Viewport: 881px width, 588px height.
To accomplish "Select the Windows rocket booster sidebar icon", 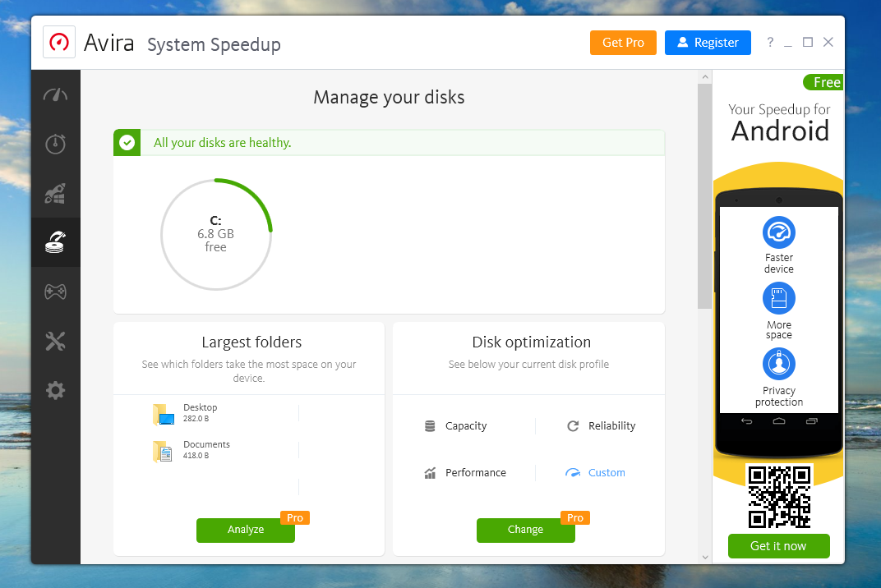I will (55, 193).
